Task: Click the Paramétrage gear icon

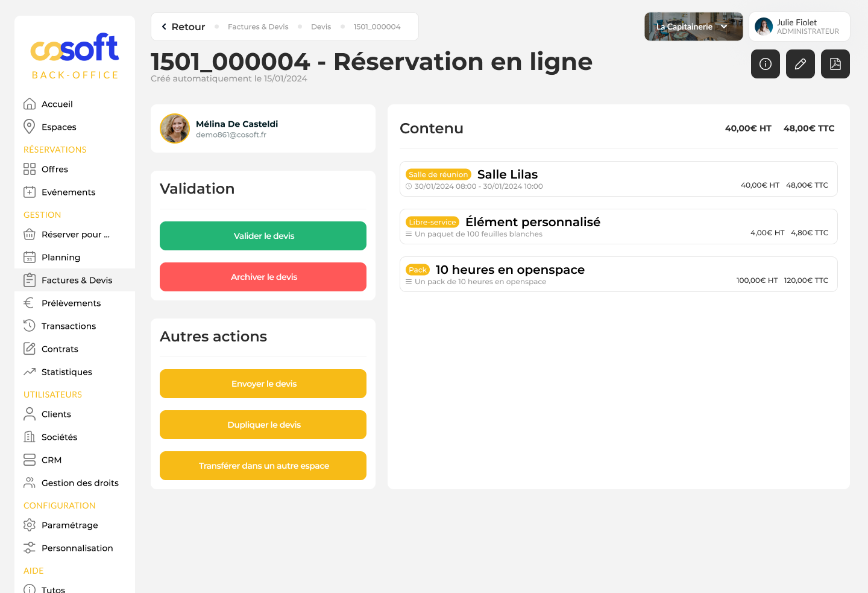Action: click(x=30, y=525)
